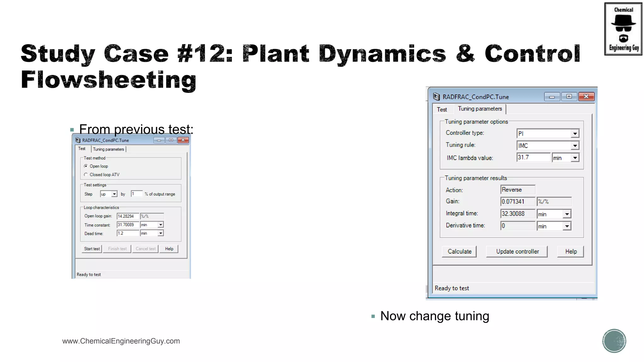Click the Gain field showing 0.071341
Image resolution: width=644 pixels, height=362 pixels.
coord(518,201)
